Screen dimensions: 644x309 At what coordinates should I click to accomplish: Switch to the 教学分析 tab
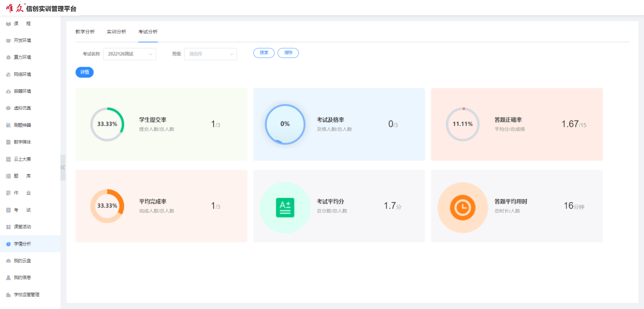(x=85, y=32)
